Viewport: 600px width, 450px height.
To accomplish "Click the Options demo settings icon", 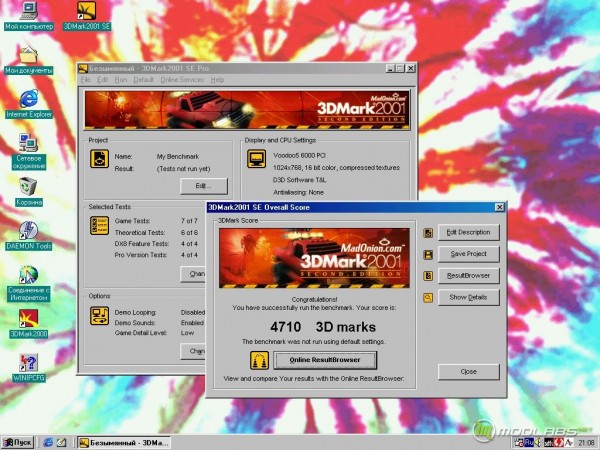I will [x=99, y=316].
